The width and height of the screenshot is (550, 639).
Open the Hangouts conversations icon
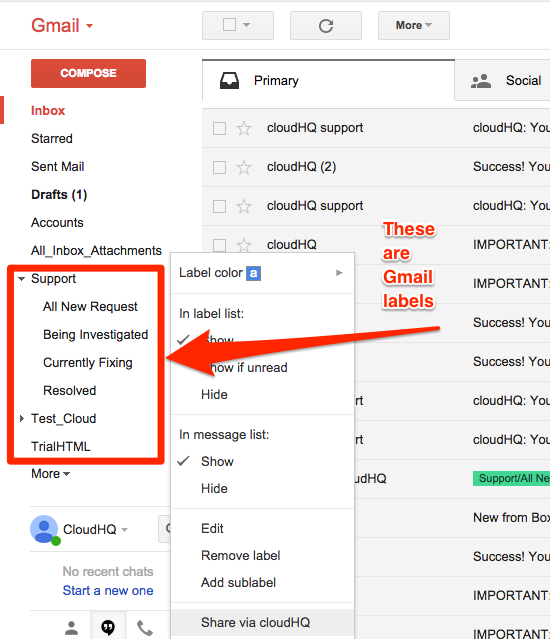108,628
